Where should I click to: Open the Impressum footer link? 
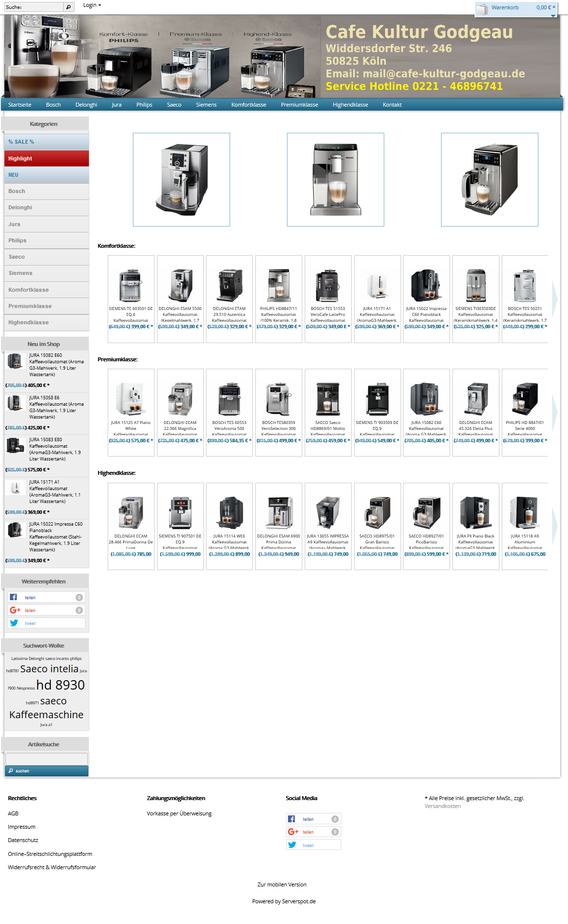tap(22, 827)
